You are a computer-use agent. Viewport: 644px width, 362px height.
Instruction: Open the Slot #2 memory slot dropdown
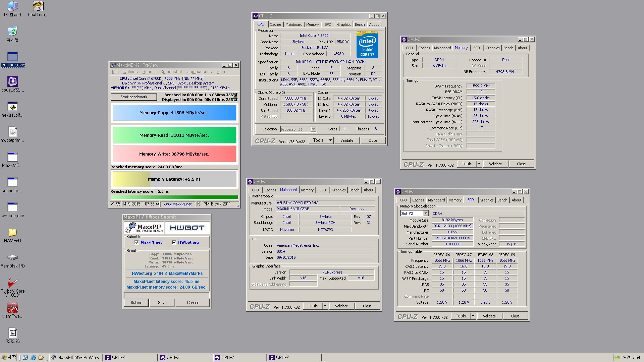(426, 214)
